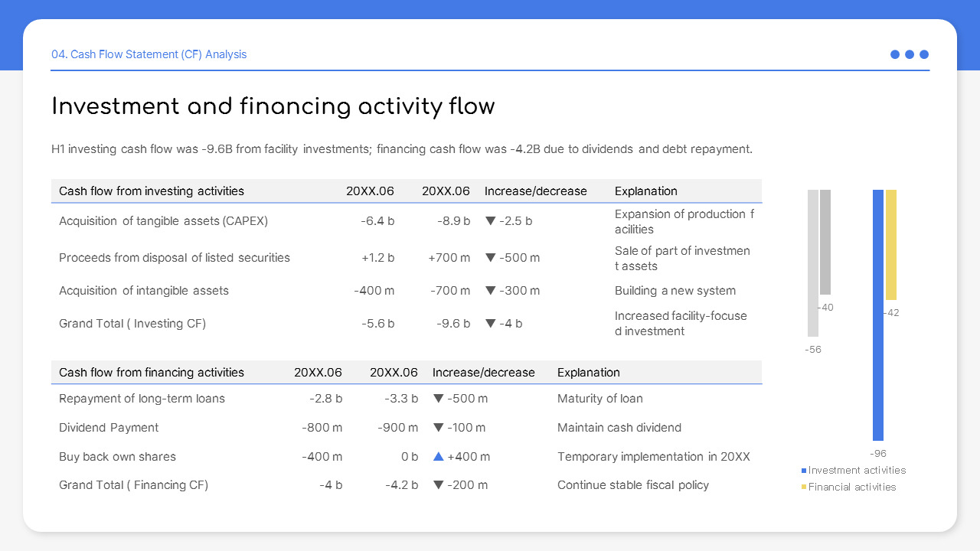Viewport: 980px width, 551px height.
Task: Click the decrease arrow on Grand Total Investing row
Action: click(490, 323)
